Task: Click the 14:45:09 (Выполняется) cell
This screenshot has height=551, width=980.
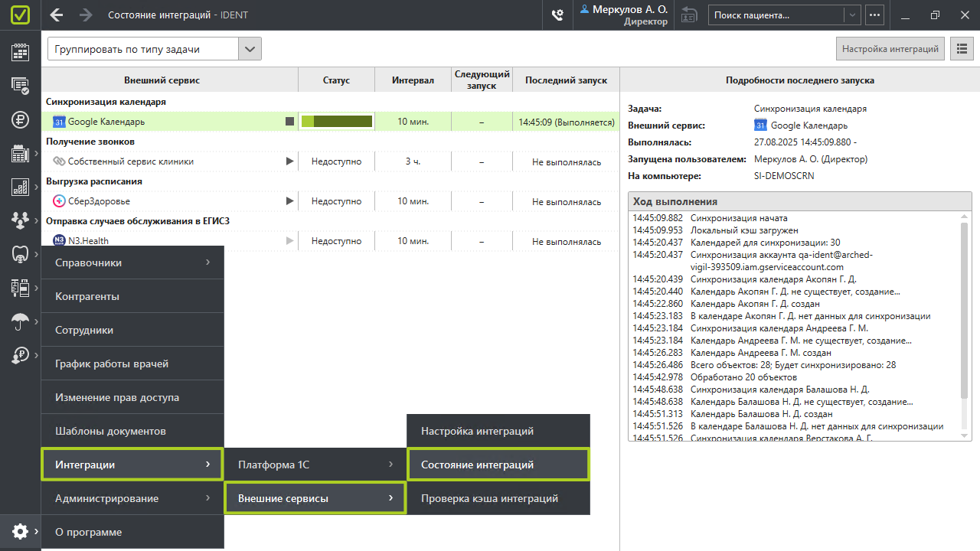Action: point(566,121)
